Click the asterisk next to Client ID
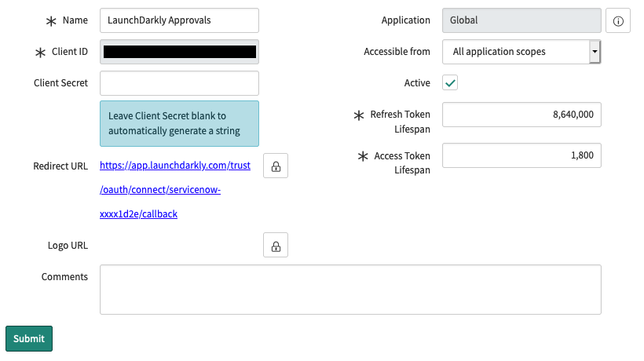Viewport: 644px width, 361px height. 40,52
